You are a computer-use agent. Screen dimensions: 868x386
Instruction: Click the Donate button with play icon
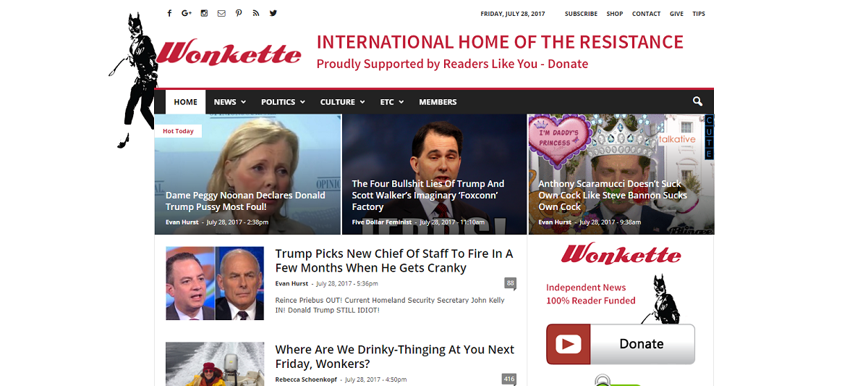621,344
